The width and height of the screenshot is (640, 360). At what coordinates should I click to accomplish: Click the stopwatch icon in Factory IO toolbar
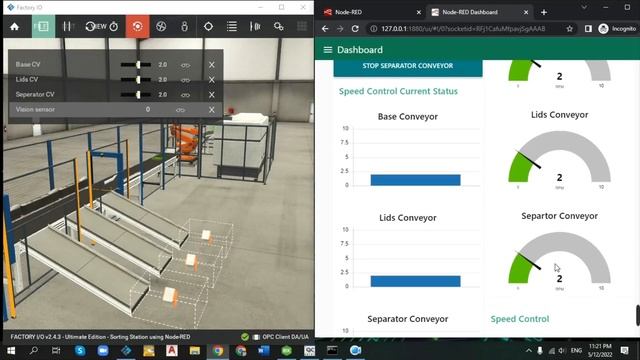click(114, 27)
